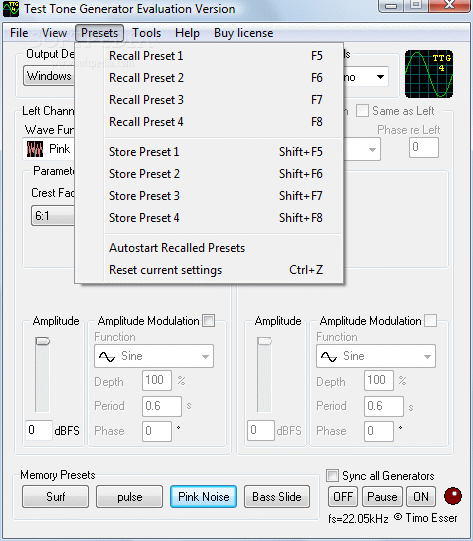Open the Windows output device dropdown
The height and width of the screenshot is (541, 473).
point(49,76)
